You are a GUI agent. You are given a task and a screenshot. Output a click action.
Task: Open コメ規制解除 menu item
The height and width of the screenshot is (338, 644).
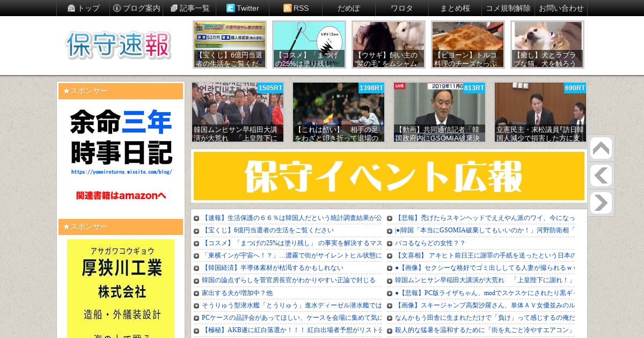(x=508, y=8)
